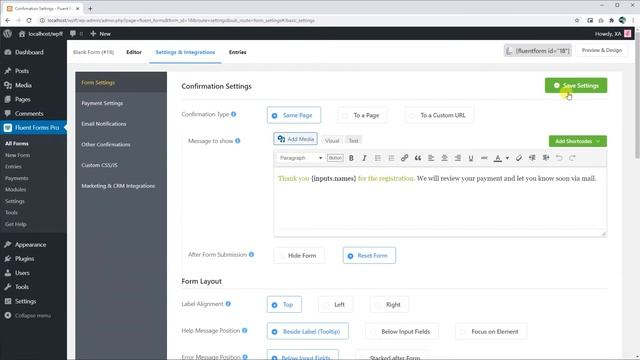Redo the last editor change
640x360 pixels.
coord(572,158)
